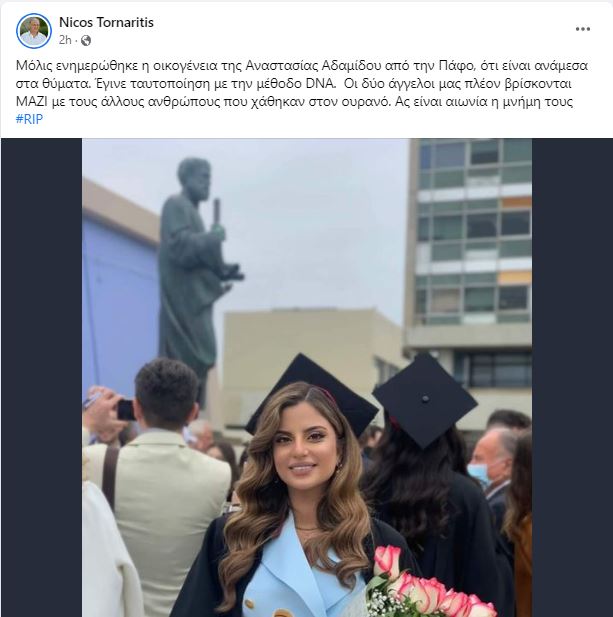613x617 pixels.
Task: Open the graduation photo in viewer
Action: click(307, 378)
